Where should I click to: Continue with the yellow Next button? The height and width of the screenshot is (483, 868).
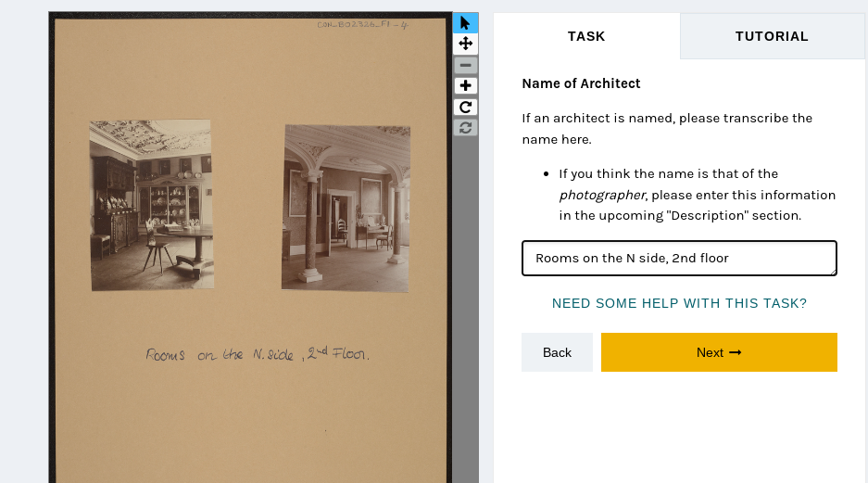(x=719, y=352)
